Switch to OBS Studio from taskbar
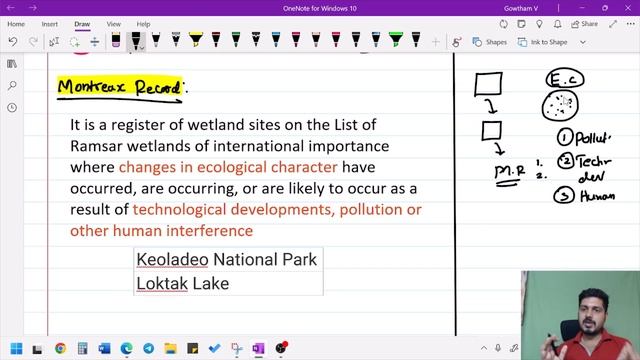 point(281,347)
